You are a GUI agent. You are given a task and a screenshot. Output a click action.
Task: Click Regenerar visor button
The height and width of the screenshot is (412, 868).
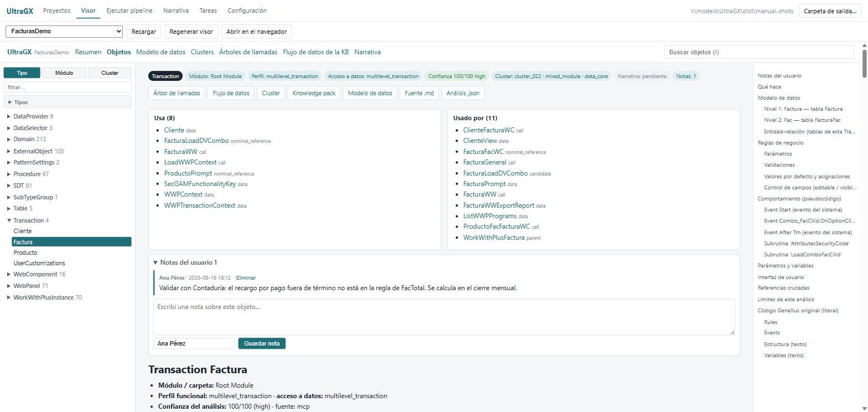191,32
